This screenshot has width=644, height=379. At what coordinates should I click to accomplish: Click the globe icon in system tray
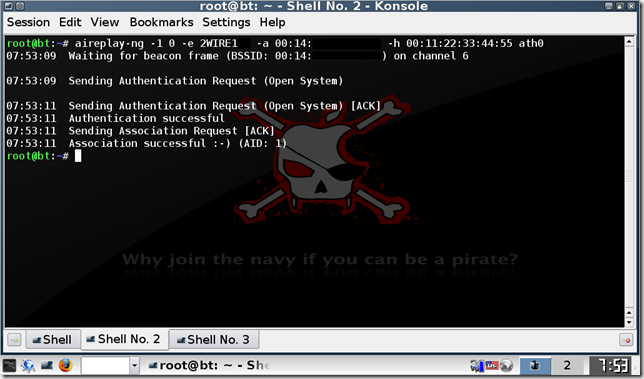pos(506,365)
